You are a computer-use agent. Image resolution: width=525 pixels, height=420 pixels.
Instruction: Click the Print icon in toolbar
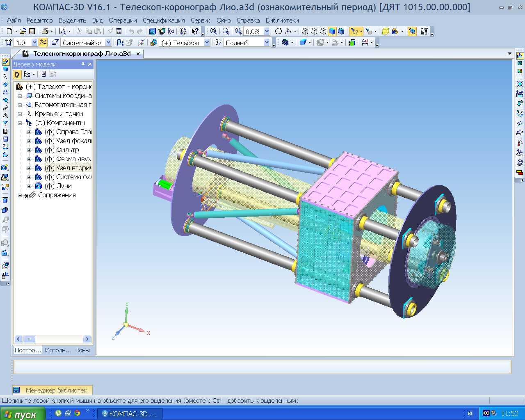(x=45, y=31)
